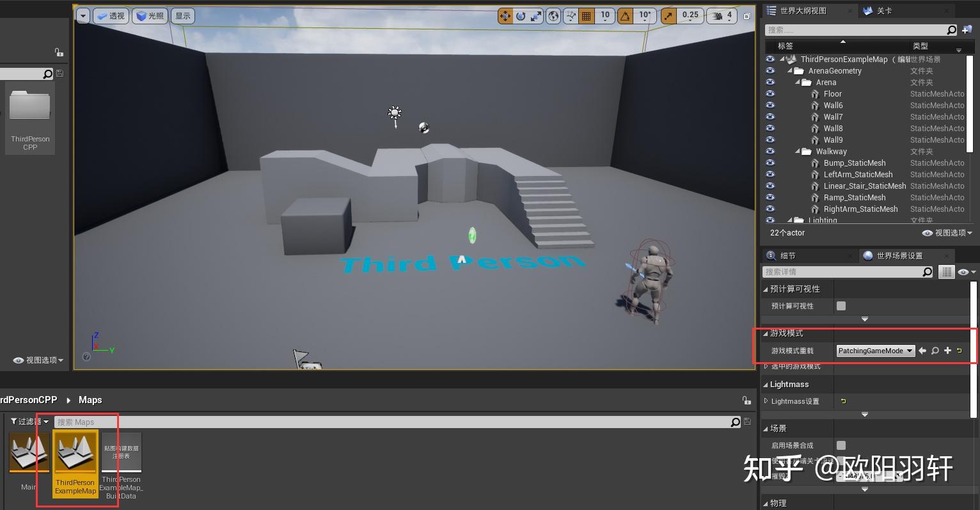Collapse the Arena folder in world outliner
This screenshot has height=510, width=980.
[x=798, y=82]
